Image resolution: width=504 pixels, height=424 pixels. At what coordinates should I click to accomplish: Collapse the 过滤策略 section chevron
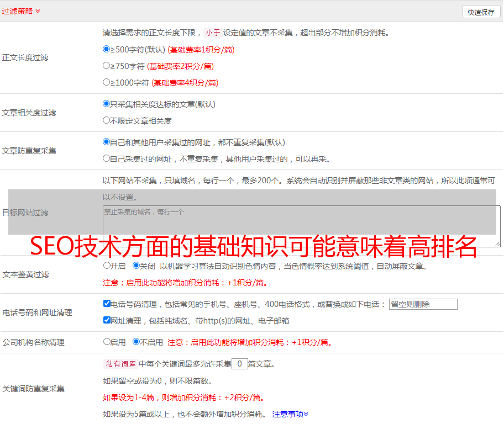(x=38, y=11)
